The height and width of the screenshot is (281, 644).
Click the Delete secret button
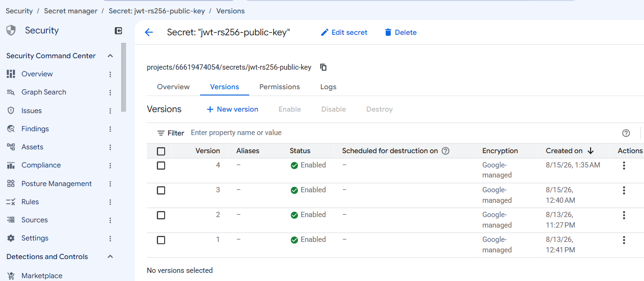(400, 32)
